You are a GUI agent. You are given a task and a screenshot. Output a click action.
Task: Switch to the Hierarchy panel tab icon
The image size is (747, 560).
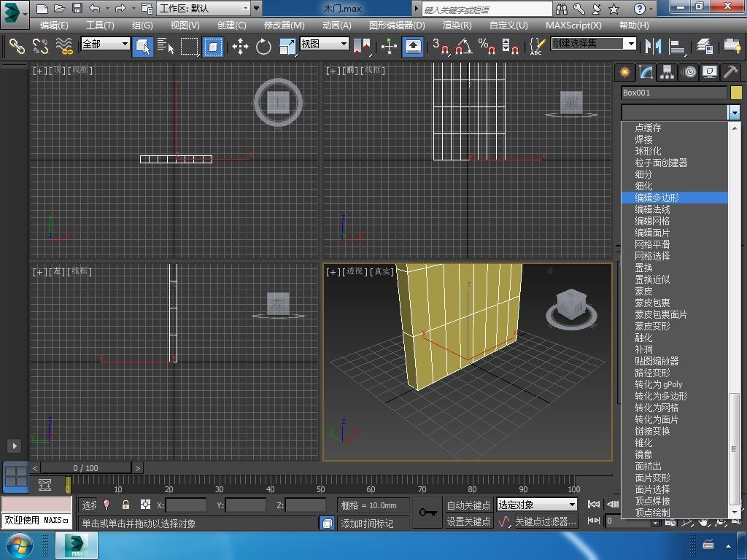(x=667, y=72)
